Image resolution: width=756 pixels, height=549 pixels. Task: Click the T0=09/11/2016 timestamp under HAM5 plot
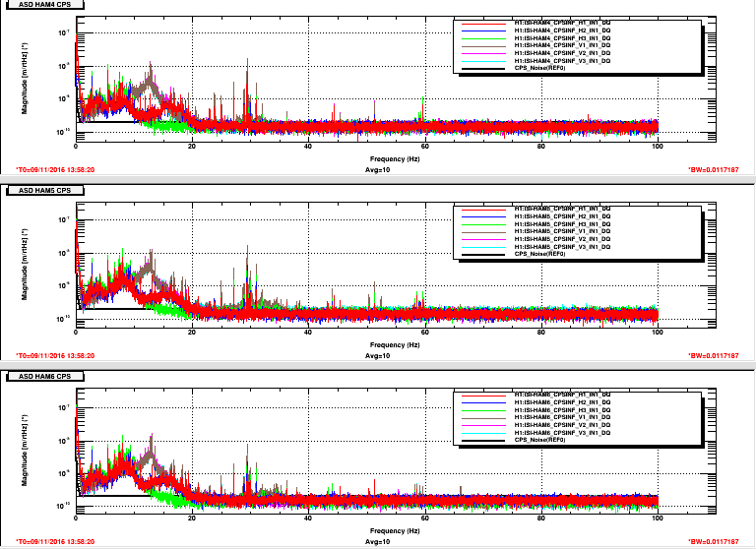click(55, 356)
